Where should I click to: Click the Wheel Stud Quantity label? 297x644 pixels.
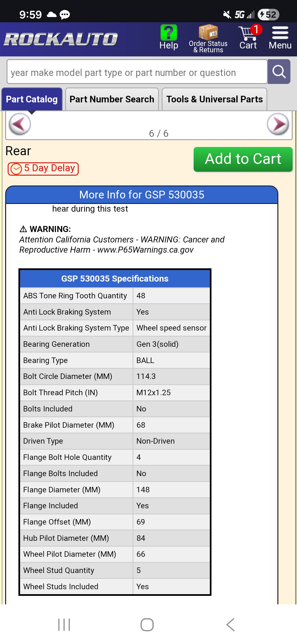coord(59,570)
